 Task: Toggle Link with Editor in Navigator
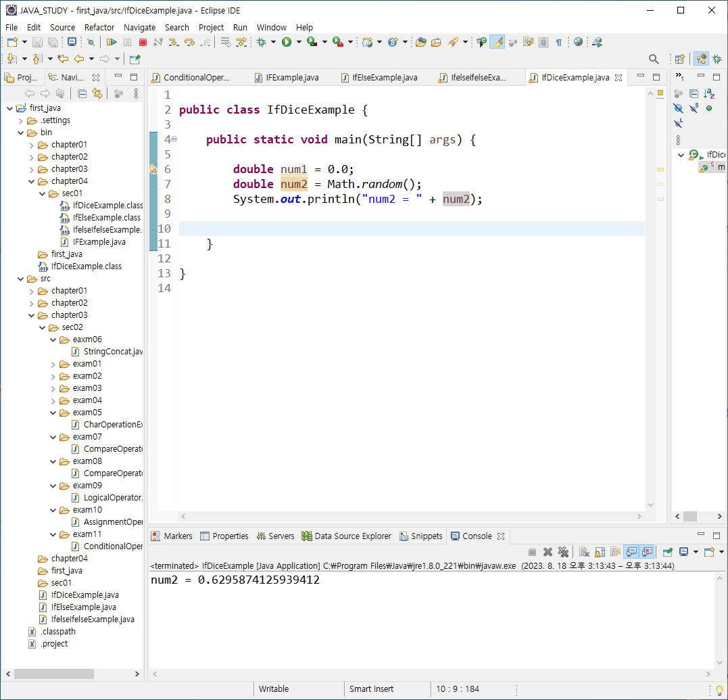tap(97, 94)
